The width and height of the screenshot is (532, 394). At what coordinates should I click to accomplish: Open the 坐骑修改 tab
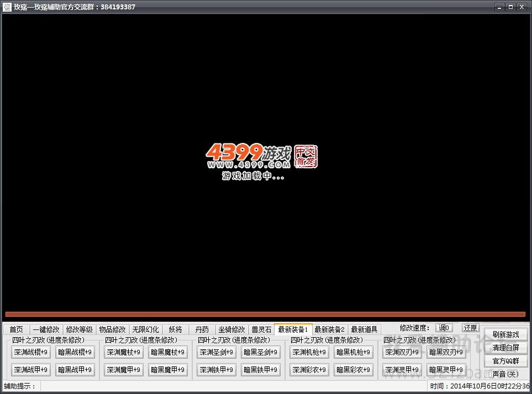(x=231, y=329)
